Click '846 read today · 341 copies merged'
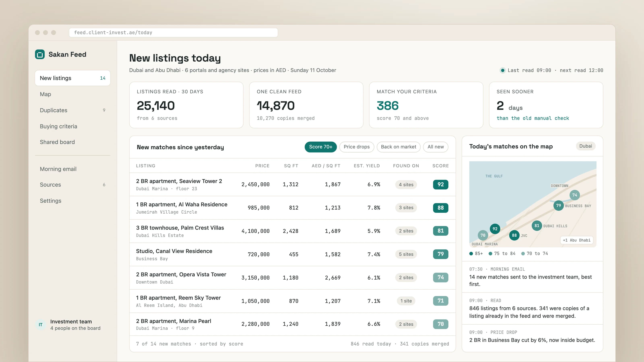This screenshot has width=644, height=362. tap(400, 344)
